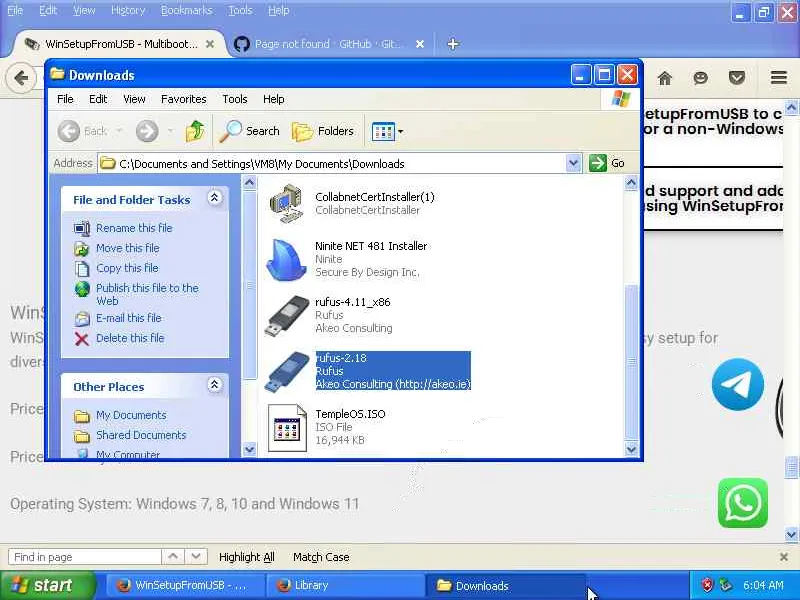
Task: Open Firefox Bookmarks menu
Action: pos(186,10)
